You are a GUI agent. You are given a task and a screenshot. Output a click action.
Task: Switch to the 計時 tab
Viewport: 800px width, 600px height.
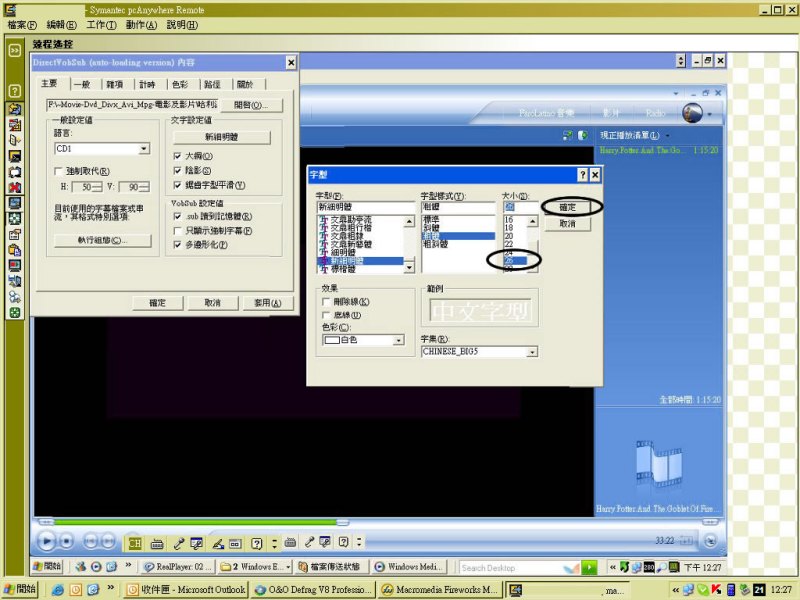(147, 85)
